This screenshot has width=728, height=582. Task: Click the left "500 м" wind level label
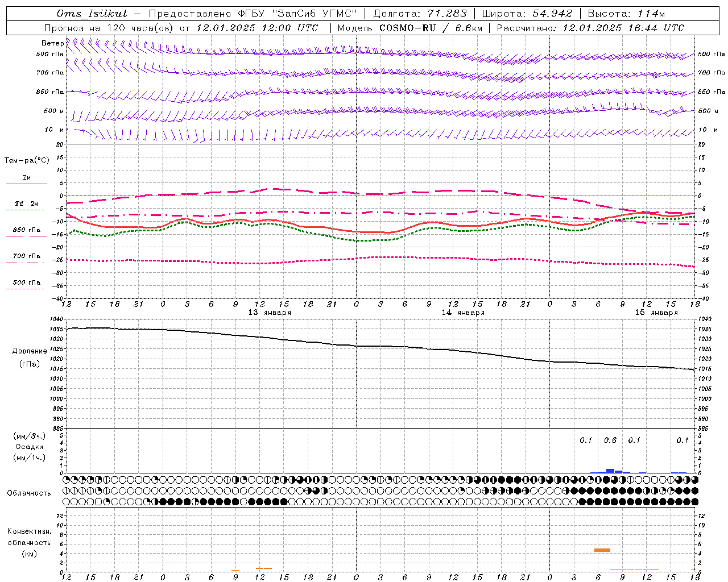[54, 111]
